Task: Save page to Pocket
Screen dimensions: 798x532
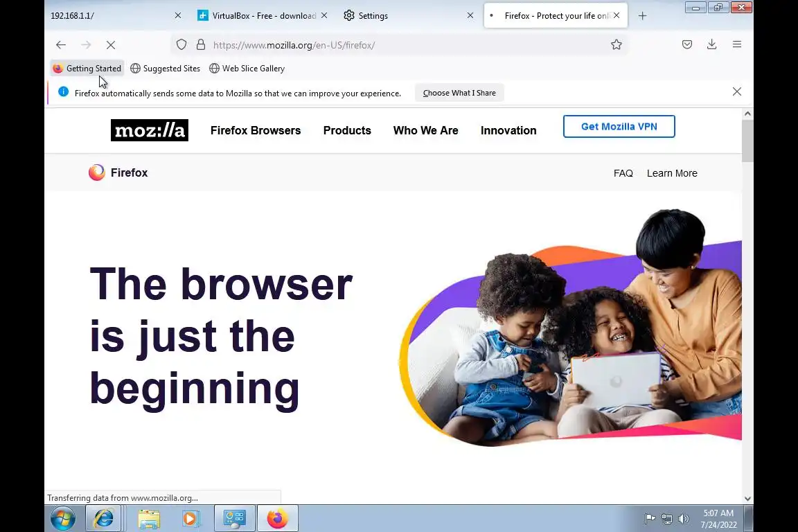Action: pyautogui.click(x=687, y=45)
